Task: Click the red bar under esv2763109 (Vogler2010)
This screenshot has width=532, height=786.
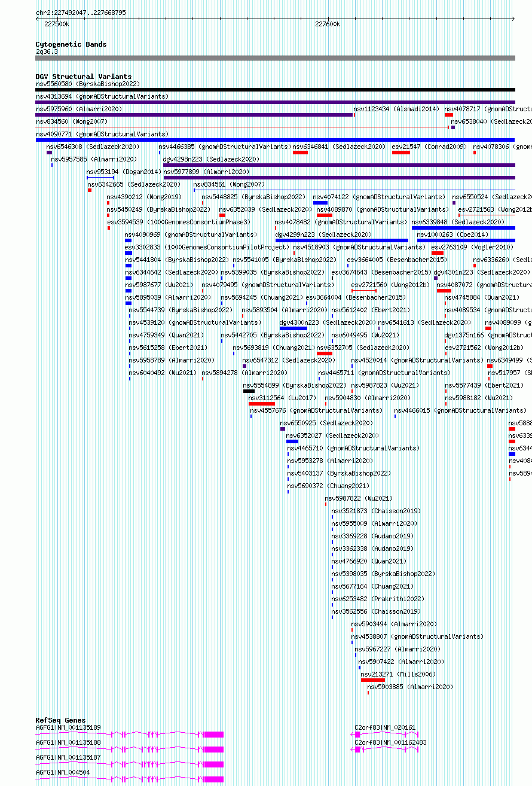Action: [438, 253]
